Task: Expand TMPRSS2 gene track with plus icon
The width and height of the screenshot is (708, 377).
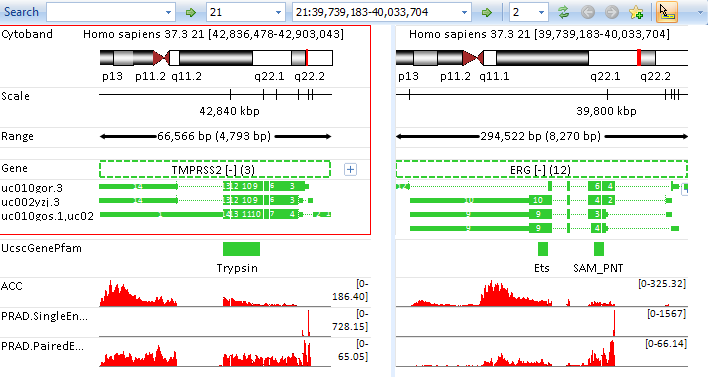Action: (x=350, y=169)
